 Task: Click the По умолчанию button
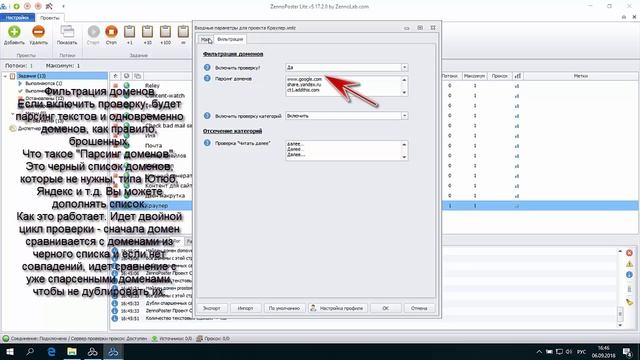pyautogui.click(x=284, y=308)
